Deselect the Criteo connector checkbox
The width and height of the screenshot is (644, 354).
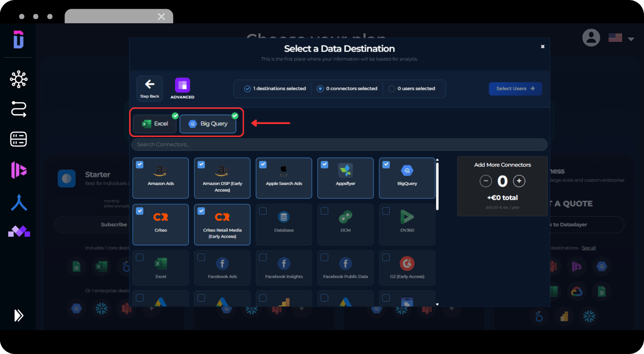pos(140,211)
